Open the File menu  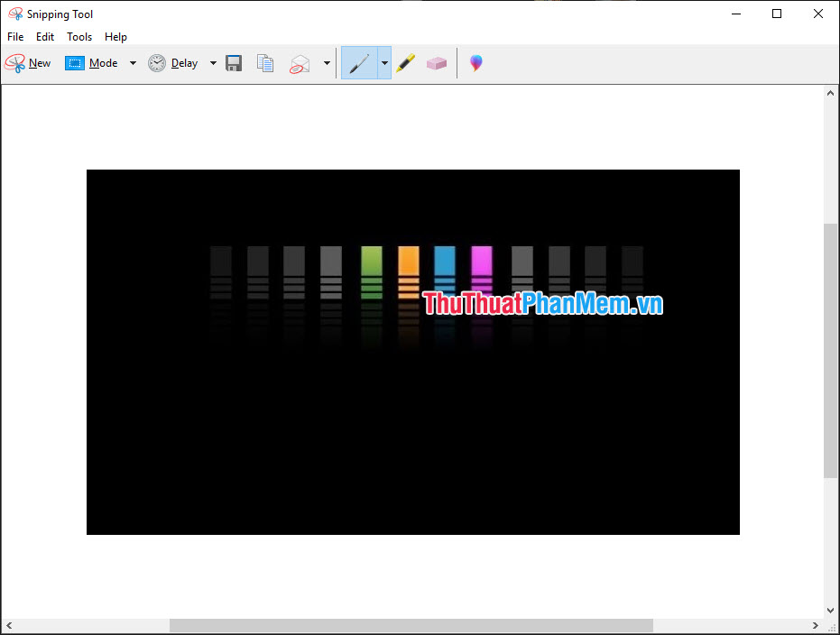pyautogui.click(x=14, y=36)
